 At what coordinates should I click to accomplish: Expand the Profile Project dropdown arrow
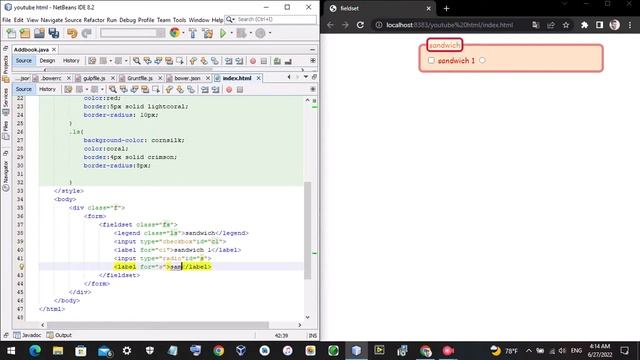pyautogui.click(x=269, y=33)
